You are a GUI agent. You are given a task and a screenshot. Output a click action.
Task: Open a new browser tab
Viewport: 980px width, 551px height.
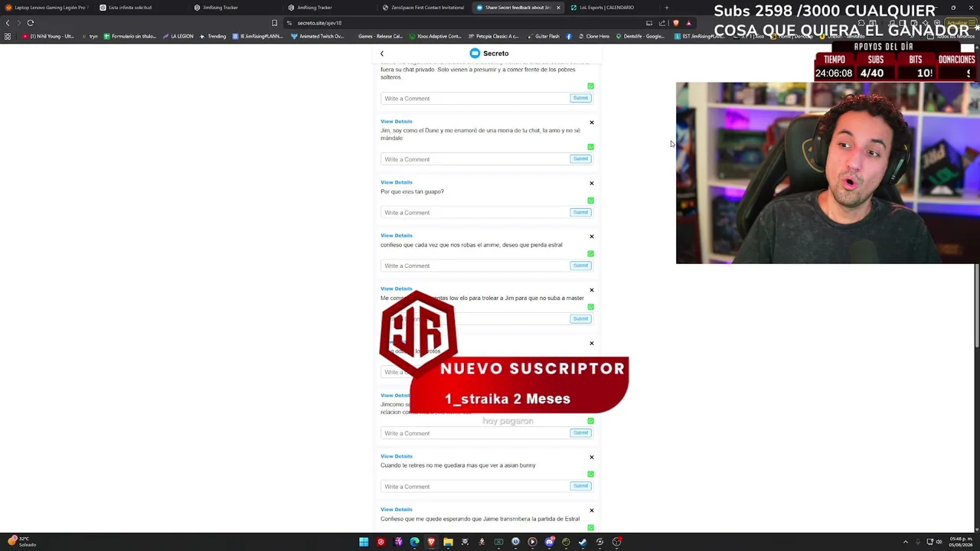point(667,8)
